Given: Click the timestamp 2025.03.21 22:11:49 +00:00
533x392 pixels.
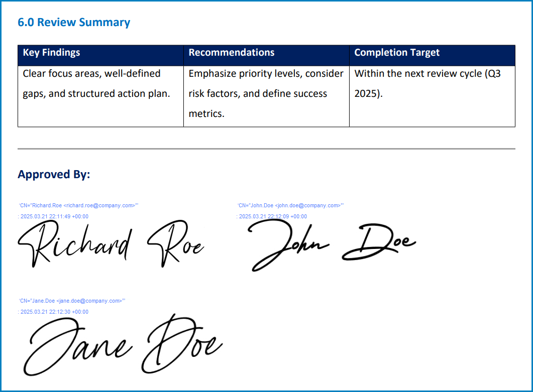Looking at the screenshot, I should point(53,216).
